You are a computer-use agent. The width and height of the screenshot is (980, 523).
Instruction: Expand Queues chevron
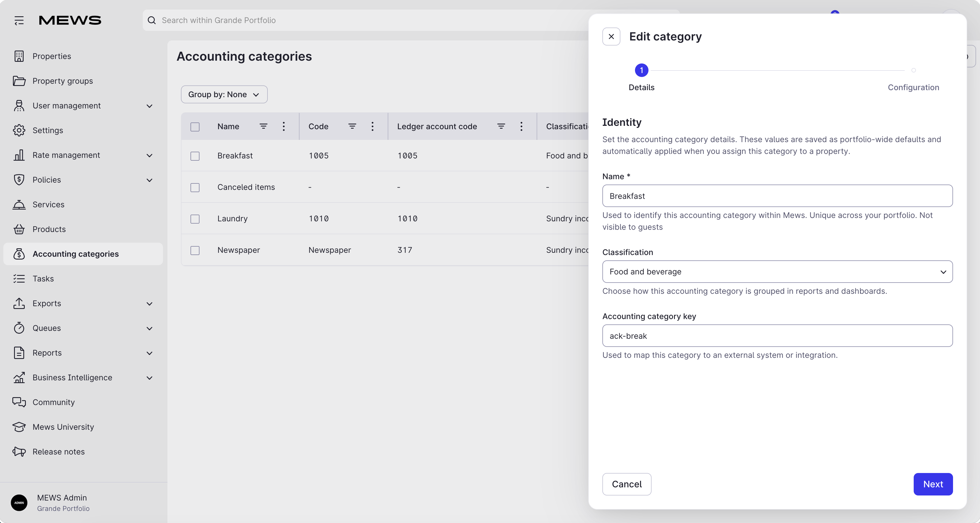149,329
